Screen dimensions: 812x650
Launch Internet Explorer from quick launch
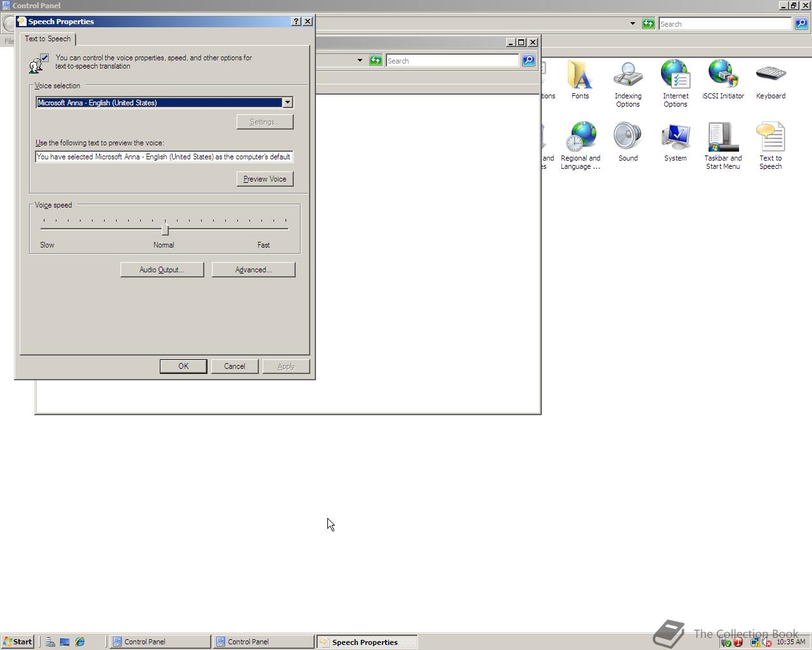pos(80,642)
